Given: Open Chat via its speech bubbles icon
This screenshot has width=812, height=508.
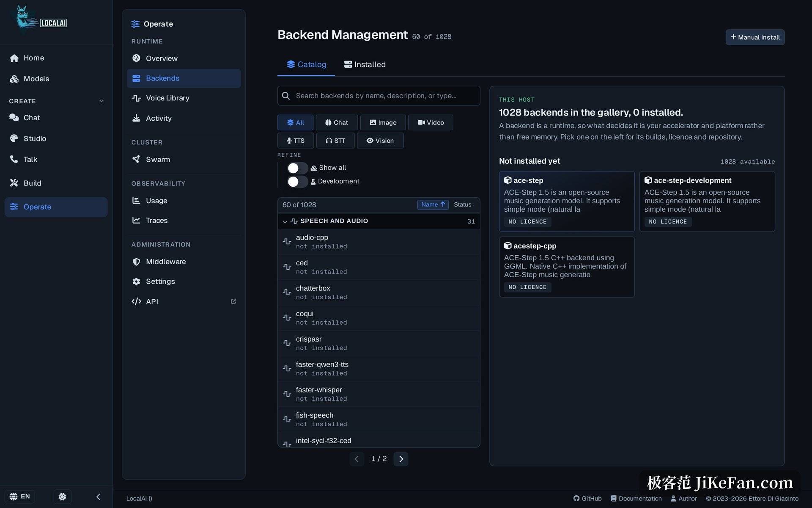Looking at the screenshot, I should (x=14, y=118).
